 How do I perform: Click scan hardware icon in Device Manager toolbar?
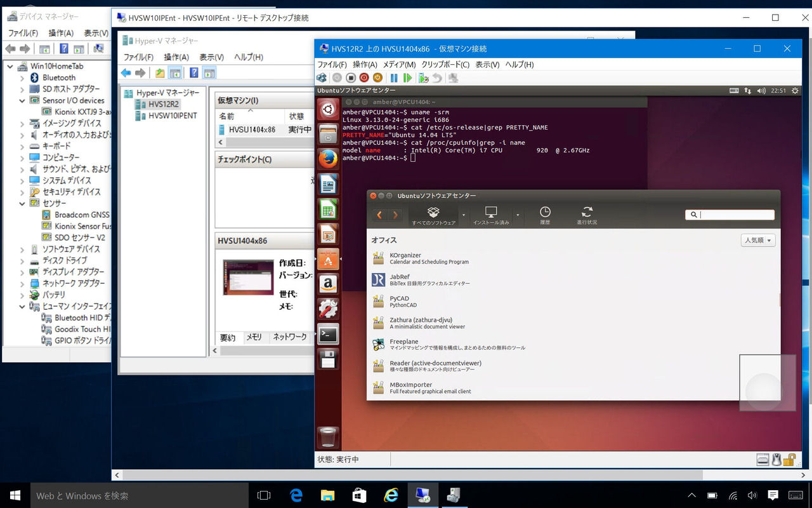point(98,49)
